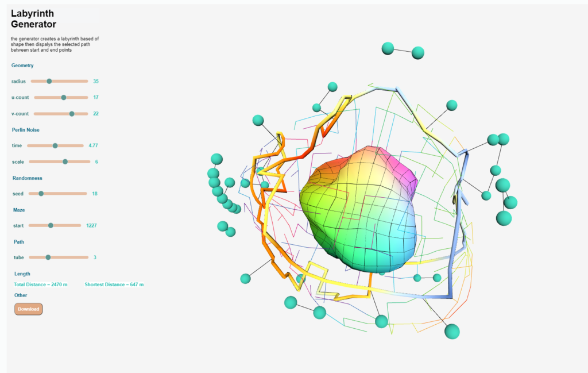This screenshot has height=373, width=588.
Task: Click the Labyrinth Generator title
Action: click(x=33, y=19)
